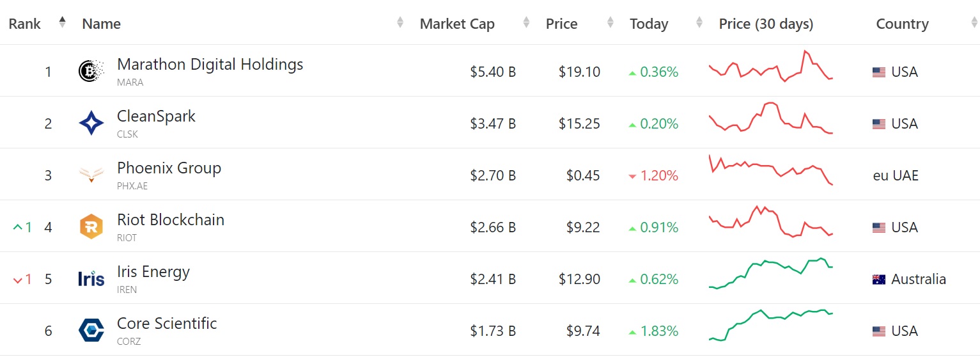Click the Core Scientific logo icon
This screenshot has height=357, width=980.
click(91, 330)
